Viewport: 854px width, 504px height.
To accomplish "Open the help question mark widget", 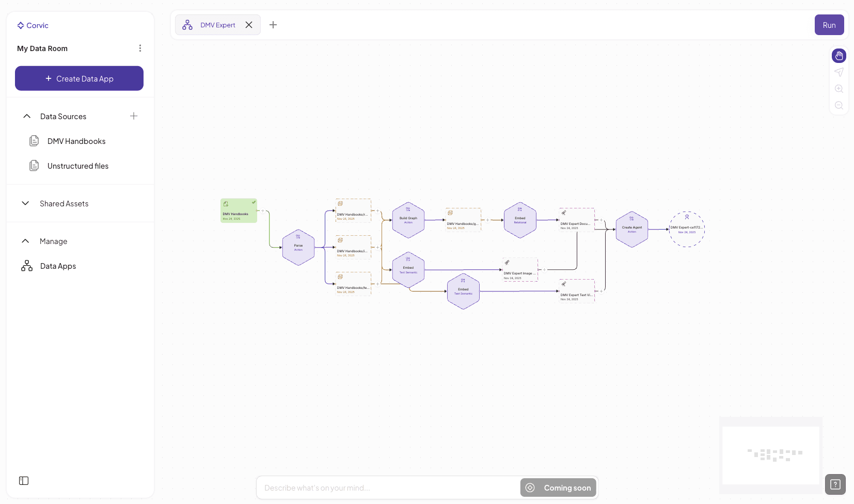I will tap(835, 484).
